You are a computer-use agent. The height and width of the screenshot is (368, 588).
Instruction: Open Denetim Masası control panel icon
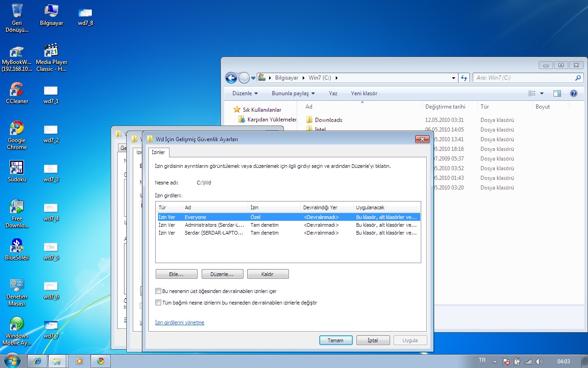[x=17, y=292]
